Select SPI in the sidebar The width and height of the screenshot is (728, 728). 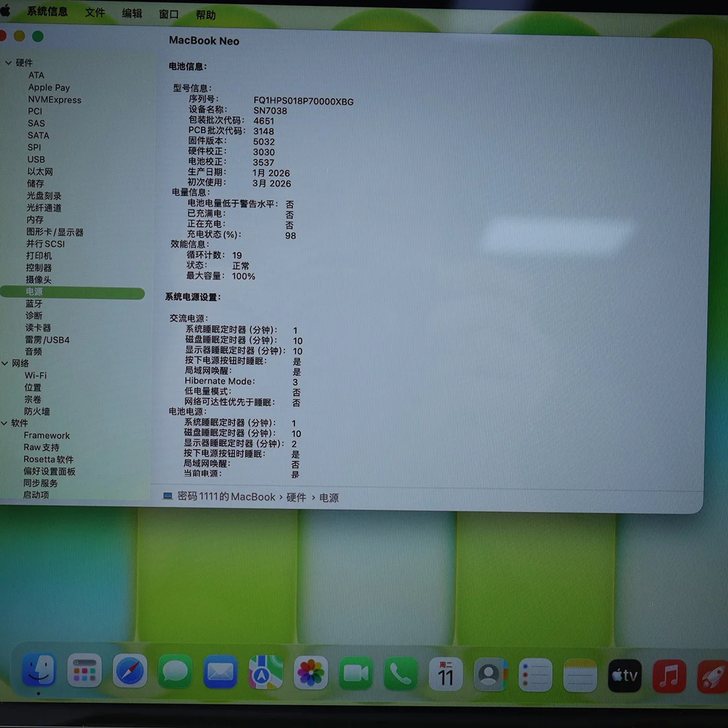(34, 147)
